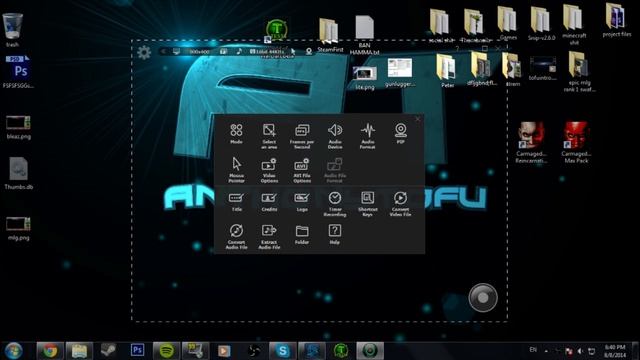Viewport: 640px width, 360px height.
Task: Select mlg.png on the desktop
Action: [18, 229]
